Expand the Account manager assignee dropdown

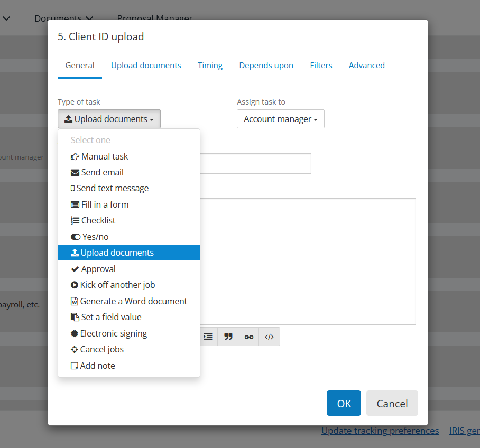pos(280,119)
